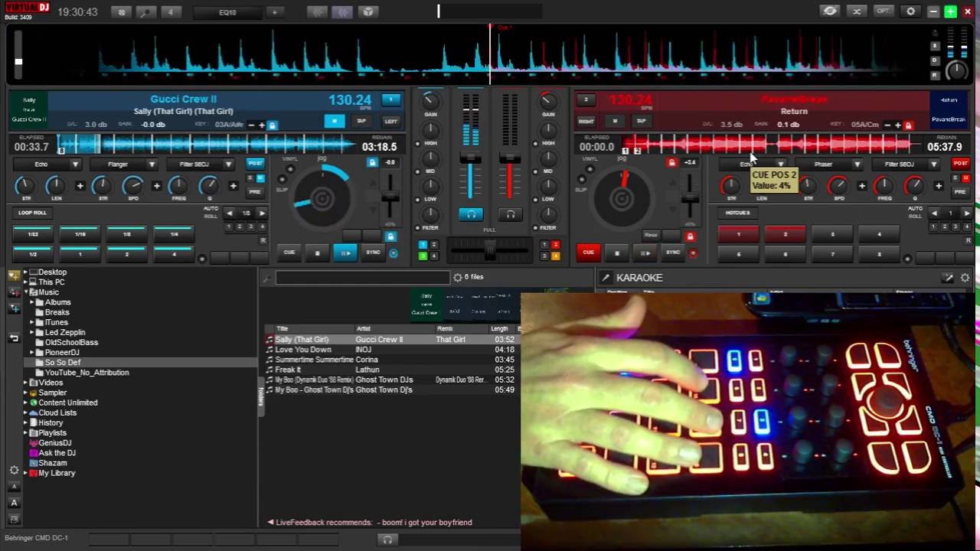
Task: Click left deck LEFT button
Action: click(390, 121)
